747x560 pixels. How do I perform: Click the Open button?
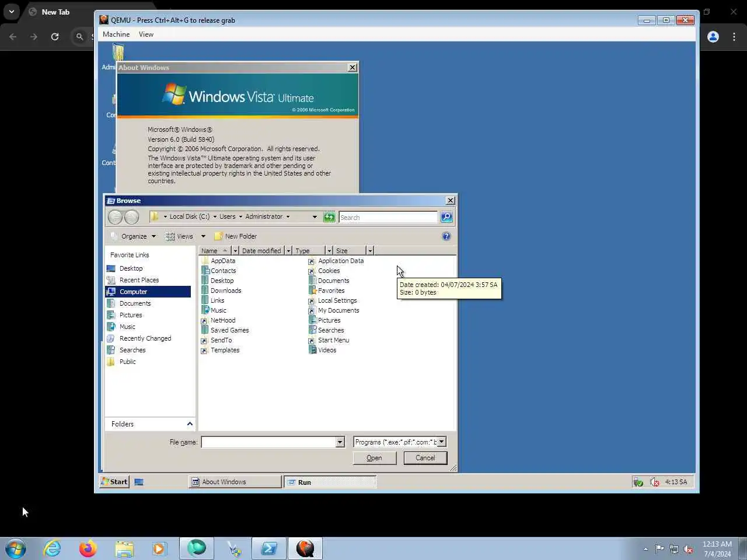(x=375, y=458)
